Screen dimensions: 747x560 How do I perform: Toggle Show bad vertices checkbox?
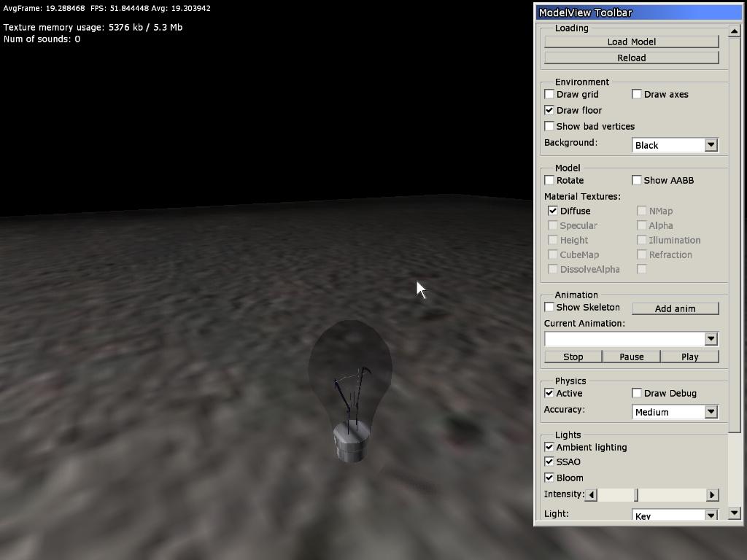pos(549,126)
